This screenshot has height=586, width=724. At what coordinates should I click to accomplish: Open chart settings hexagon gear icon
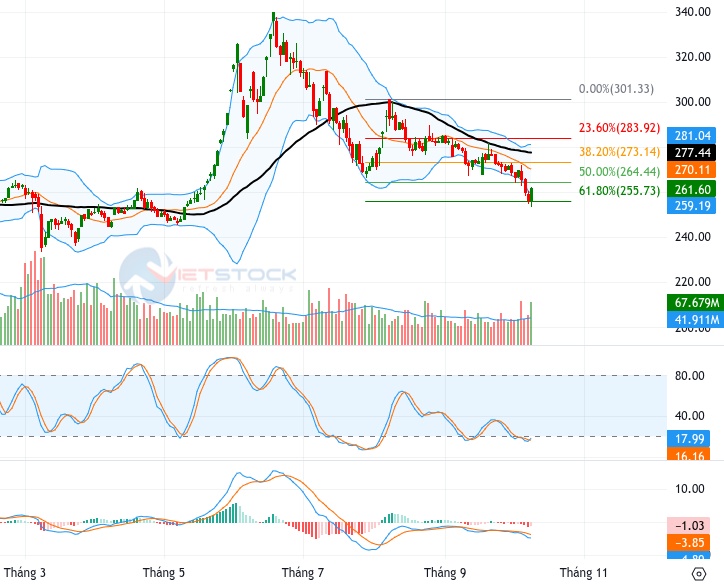[x=699, y=574]
